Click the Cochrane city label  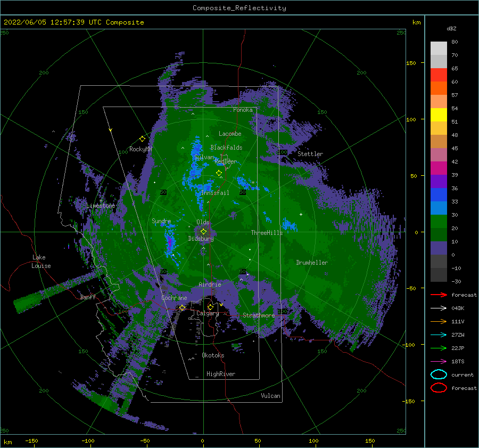pos(174,298)
